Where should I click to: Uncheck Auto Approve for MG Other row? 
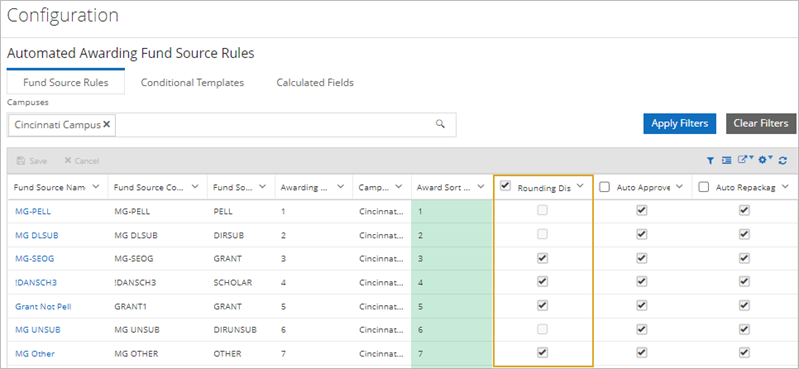point(642,353)
